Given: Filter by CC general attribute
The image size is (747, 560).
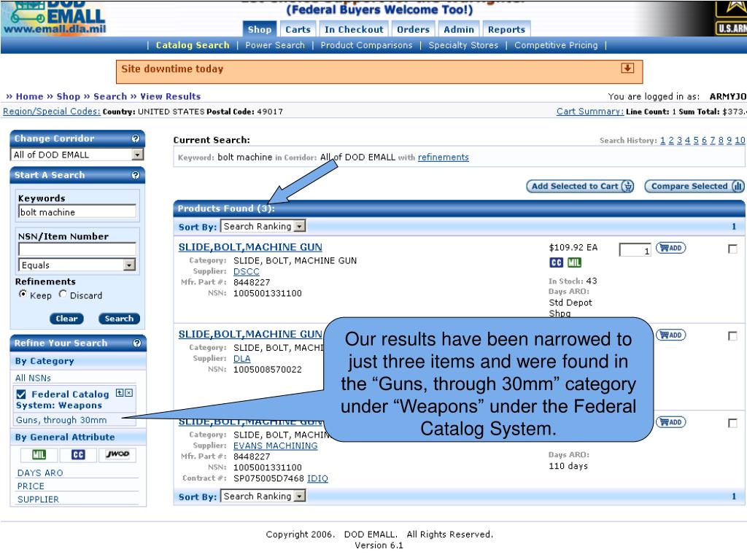Looking at the screenshot, I should [x=78, y=455].
